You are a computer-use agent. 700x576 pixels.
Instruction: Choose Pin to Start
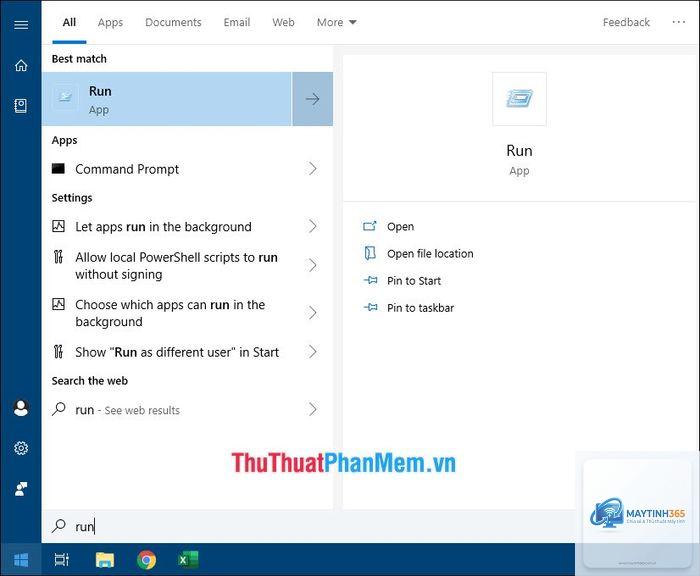(414, 281)
